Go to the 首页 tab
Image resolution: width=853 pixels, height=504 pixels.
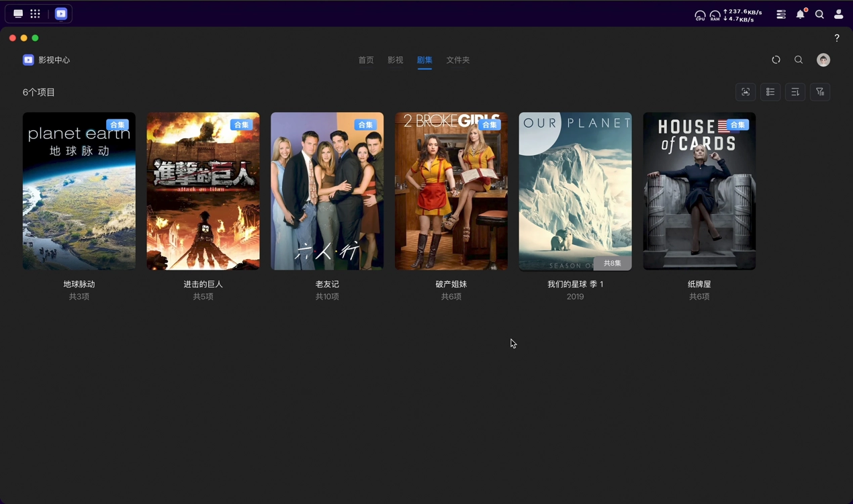tap(366, 60)
